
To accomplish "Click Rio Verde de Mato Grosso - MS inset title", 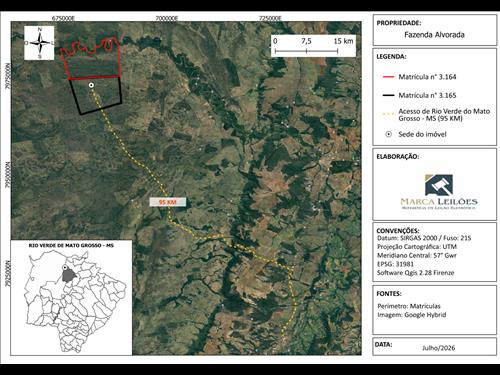I will click(71, 245).
